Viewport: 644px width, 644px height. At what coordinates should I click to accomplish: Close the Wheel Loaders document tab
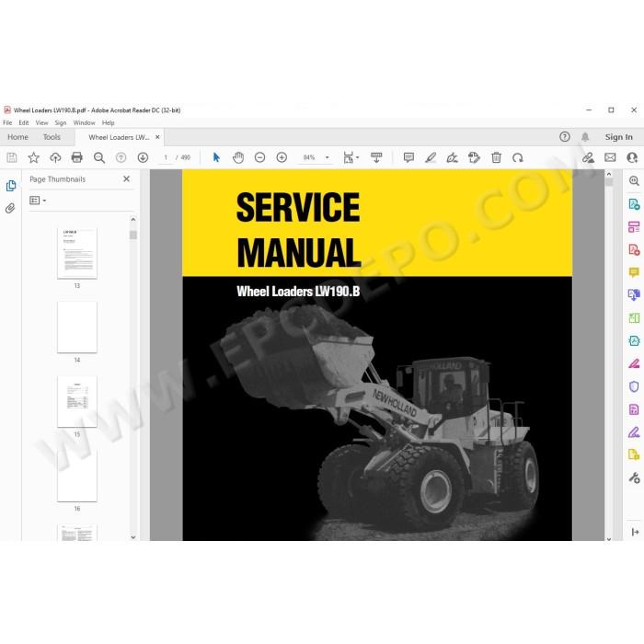pyautogui.click(x=157, y=137)
